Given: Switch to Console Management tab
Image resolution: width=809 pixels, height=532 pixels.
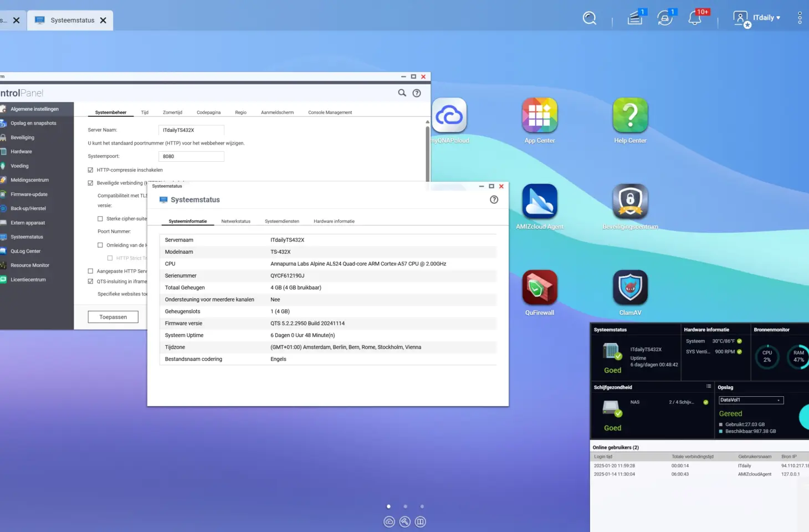Looking at the screenshot, I should [x=330, y=112].
